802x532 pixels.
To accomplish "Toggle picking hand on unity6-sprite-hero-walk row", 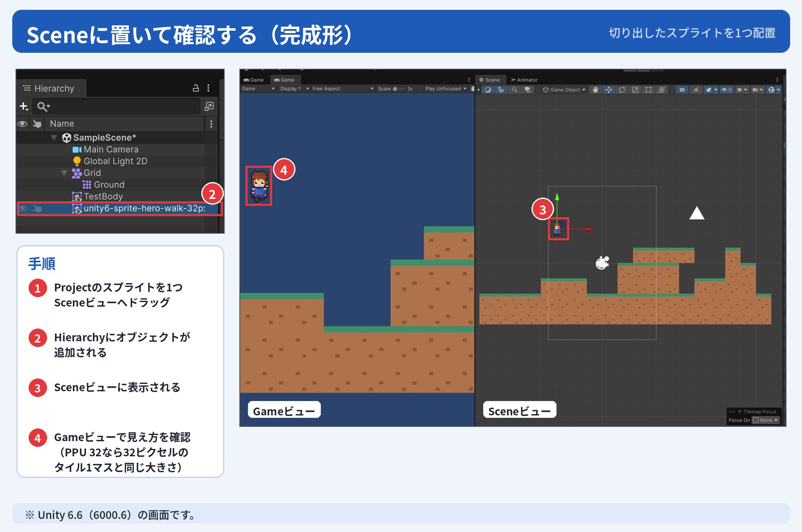I will tap(37, 208).
